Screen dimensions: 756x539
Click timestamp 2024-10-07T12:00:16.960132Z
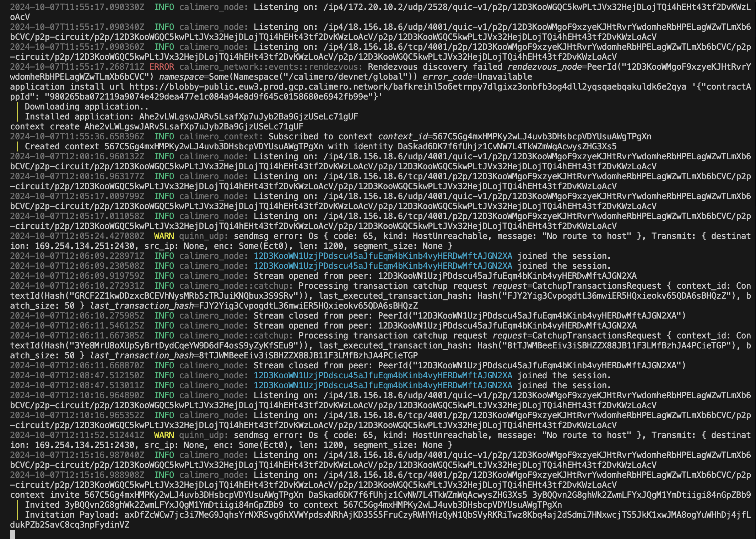tap(77, 156)
